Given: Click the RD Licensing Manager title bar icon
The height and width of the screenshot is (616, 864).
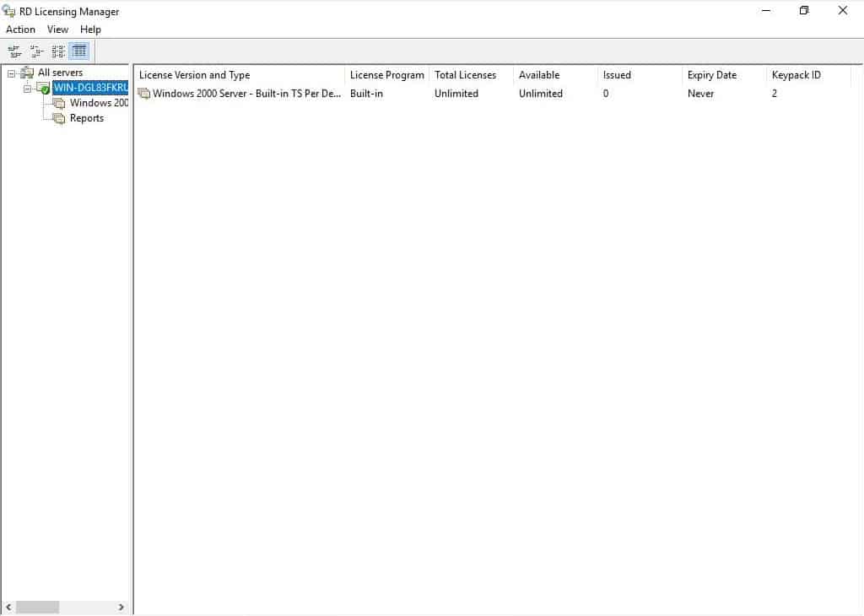Looking at the screenshot, I should [8, 10].
